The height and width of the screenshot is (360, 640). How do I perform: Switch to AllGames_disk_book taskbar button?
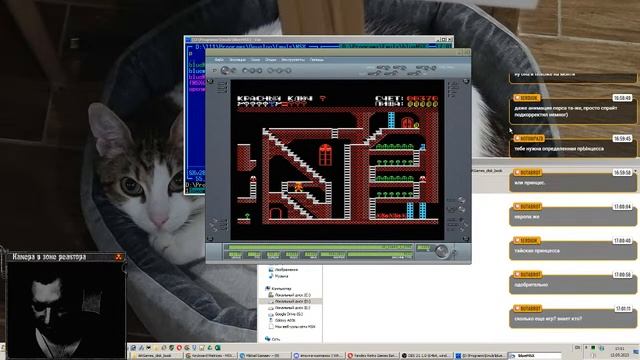(156, 356)
